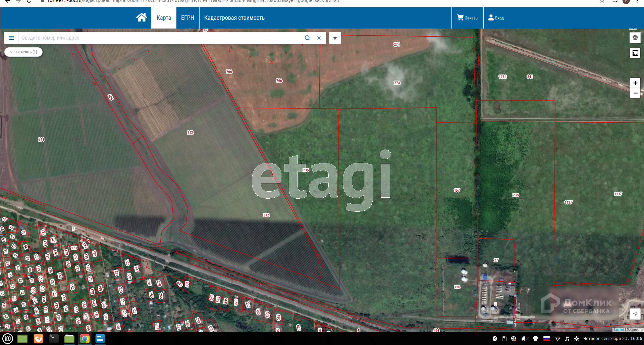Go to the site home page icon
The width and height of the screenshot is (644, 345).
pos(142,17)
